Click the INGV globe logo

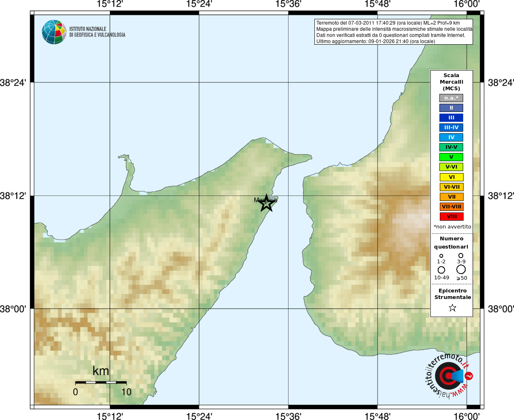tap(54, 32)
